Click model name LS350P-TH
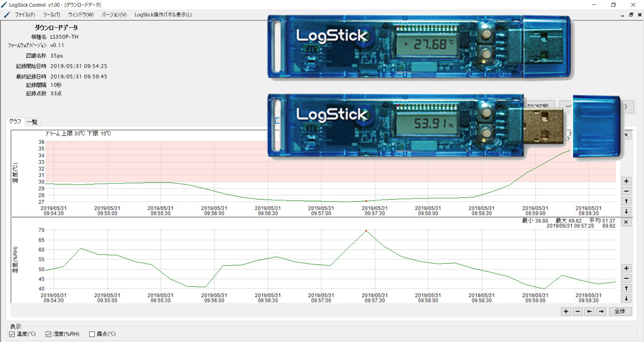 click(64, 37)
